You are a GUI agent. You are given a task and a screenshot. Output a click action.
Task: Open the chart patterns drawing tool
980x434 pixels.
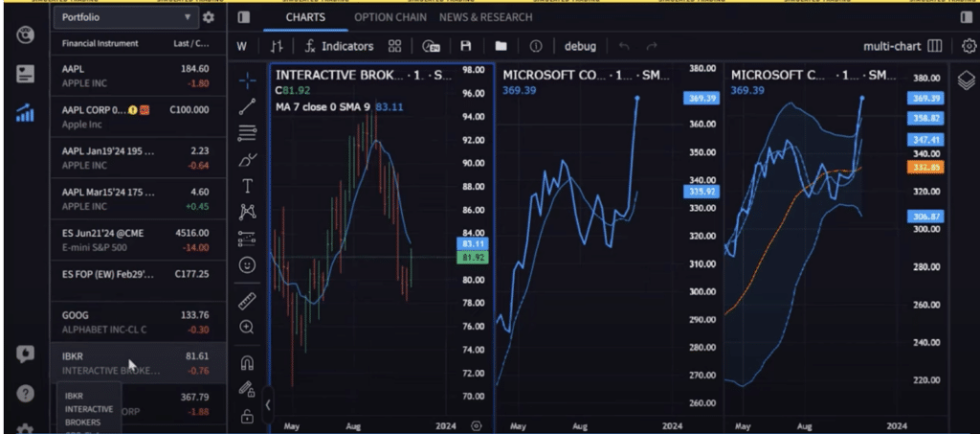click(x=248, y=212)
